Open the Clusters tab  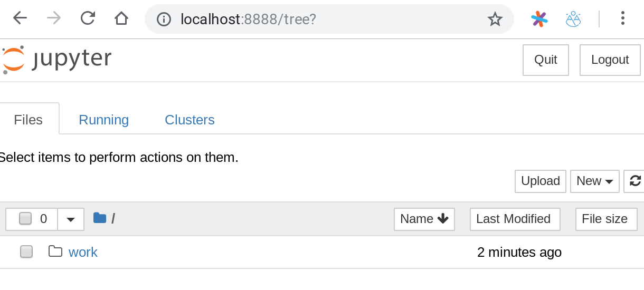pyautogui.click(x=190, y=120)
